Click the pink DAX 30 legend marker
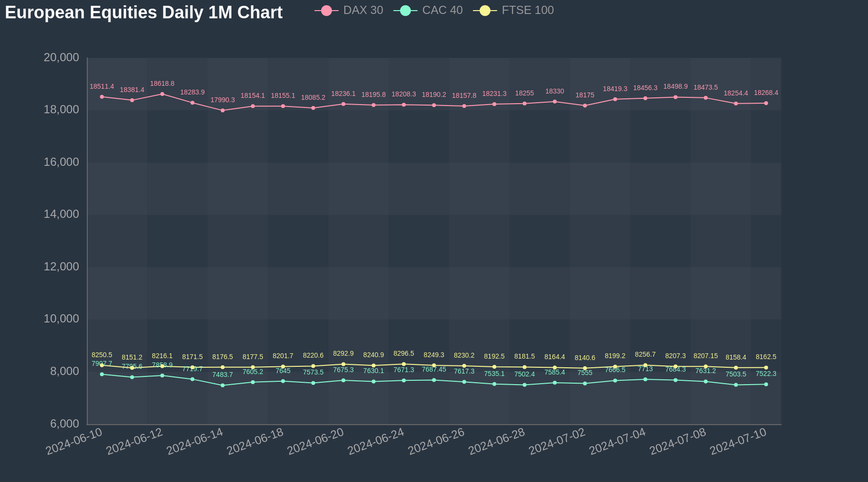The height and width of the screenshot is (482, 868). click(326, 11)
